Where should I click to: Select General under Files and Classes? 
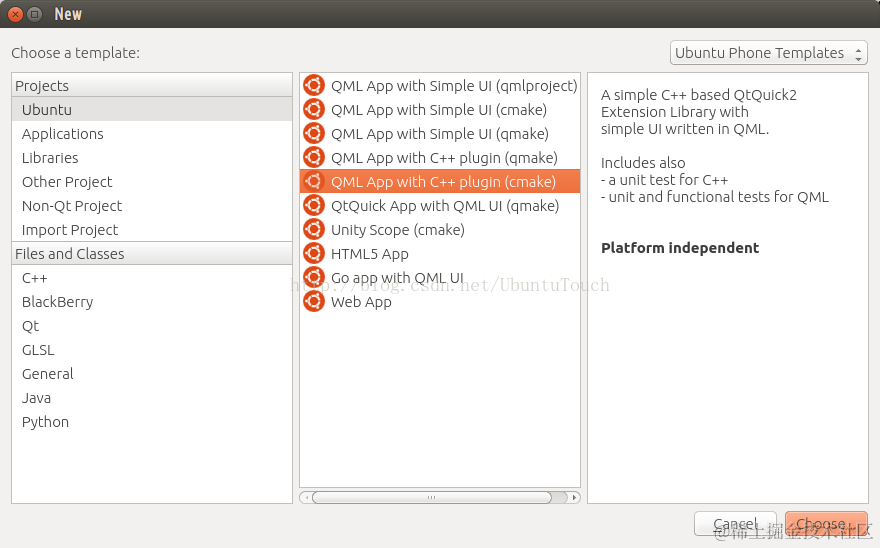pyautogui.click(x=152, y=373)
